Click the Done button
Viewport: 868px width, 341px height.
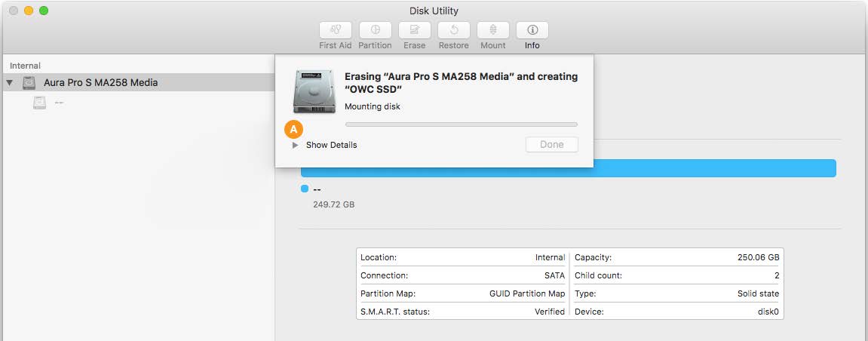click(x=552, y=145)
